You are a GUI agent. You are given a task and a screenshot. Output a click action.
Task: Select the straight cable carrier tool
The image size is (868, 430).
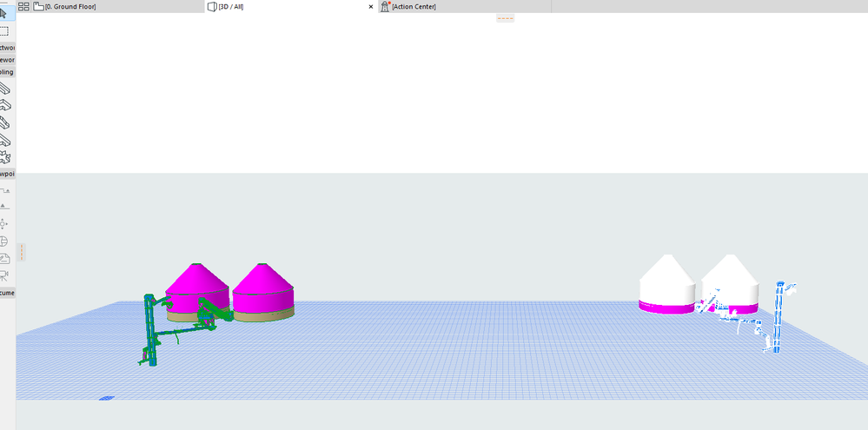coord(5,89)
